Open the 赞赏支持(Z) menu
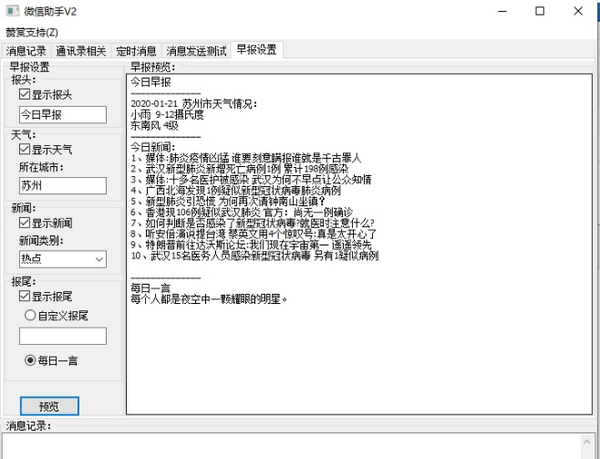This screenshot has height=459, width=600. coord(32,33)
